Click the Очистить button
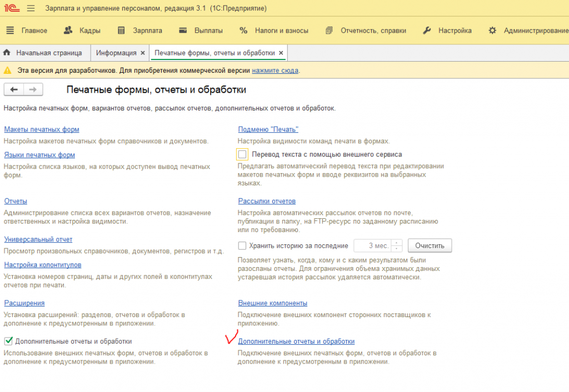Screen dimensions: 569x392 [x=430, y=246]
